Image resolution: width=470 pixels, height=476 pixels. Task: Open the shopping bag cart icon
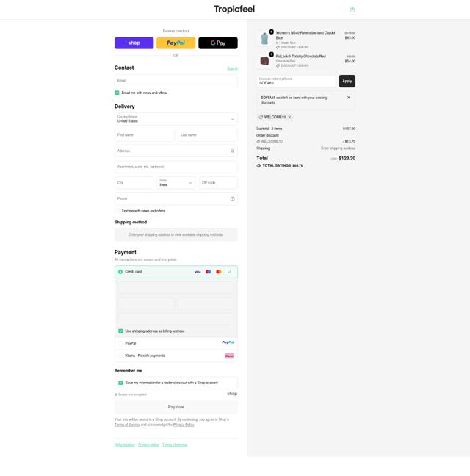[x=352, y=10]
